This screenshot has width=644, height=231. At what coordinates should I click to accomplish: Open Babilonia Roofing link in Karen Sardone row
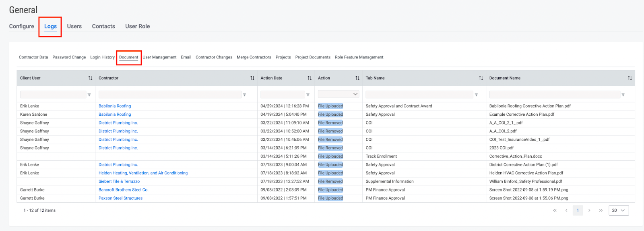point(115,114)
